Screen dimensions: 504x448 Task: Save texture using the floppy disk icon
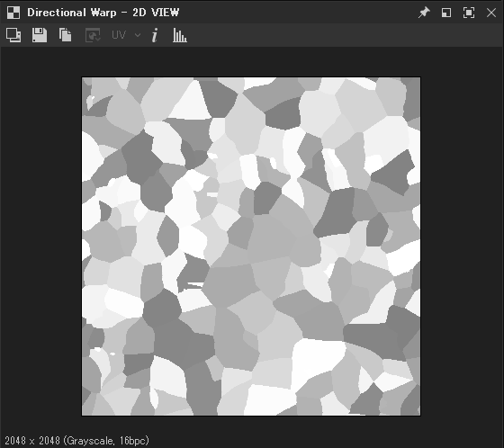click(x=40, y=35)
